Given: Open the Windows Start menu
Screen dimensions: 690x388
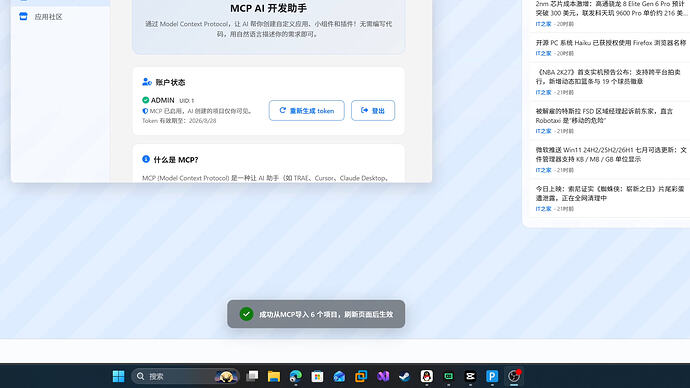Looking at the screenshot, I should 118,376.
